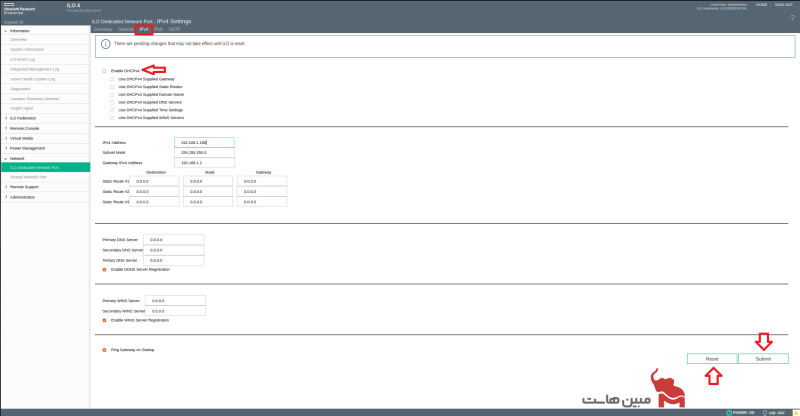Focus the Primary WINS Server field
800x416 pixels.
175,301
